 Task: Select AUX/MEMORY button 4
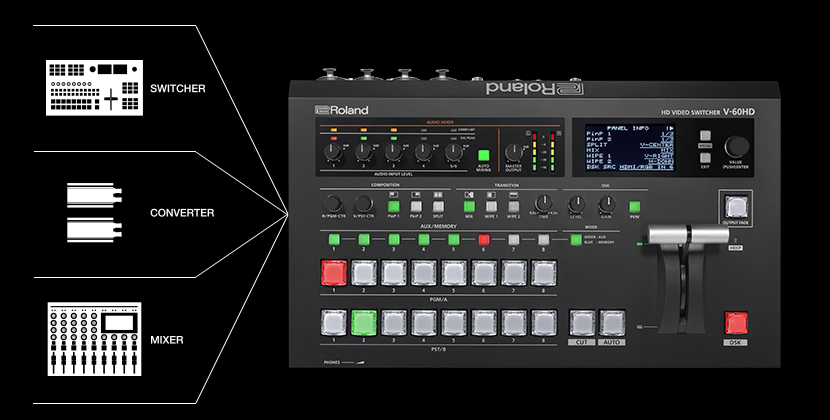tap(424, 239)
